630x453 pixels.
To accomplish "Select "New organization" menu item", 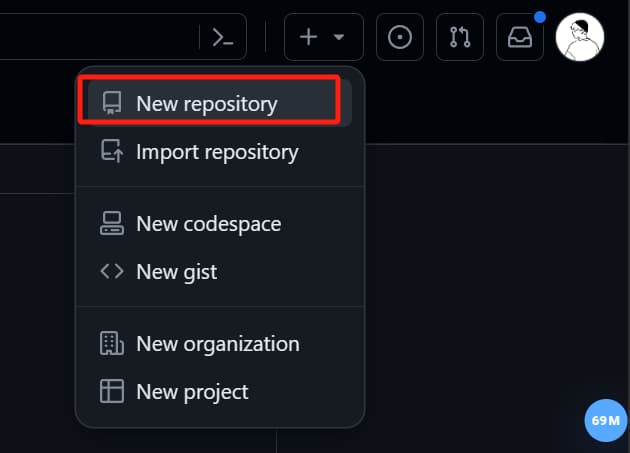I will click(218, 343).
